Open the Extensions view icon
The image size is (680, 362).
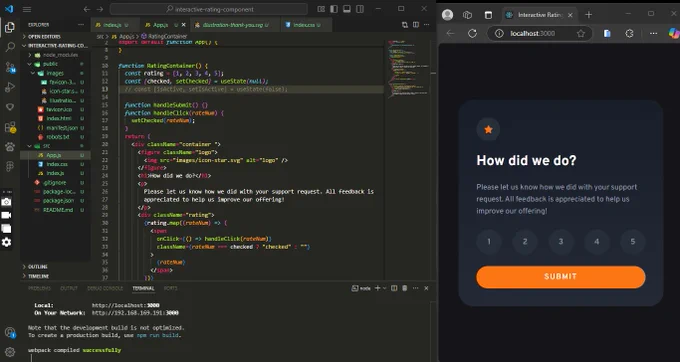tap(10, 127)
